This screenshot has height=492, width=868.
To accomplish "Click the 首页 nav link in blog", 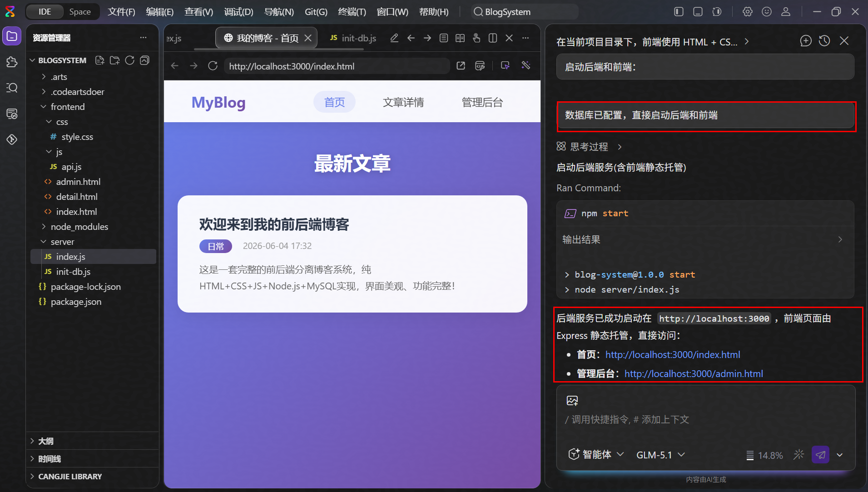I will coord(334,102).
